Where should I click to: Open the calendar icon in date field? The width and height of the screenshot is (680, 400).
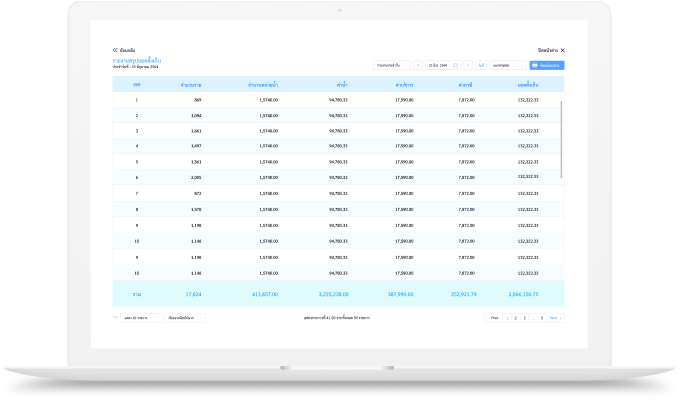[456, 65]
